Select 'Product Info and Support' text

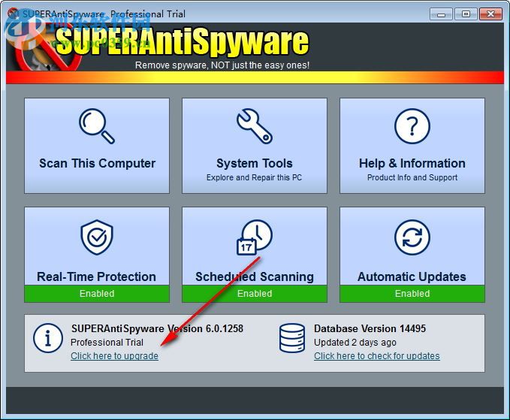[x=412, y=177]
